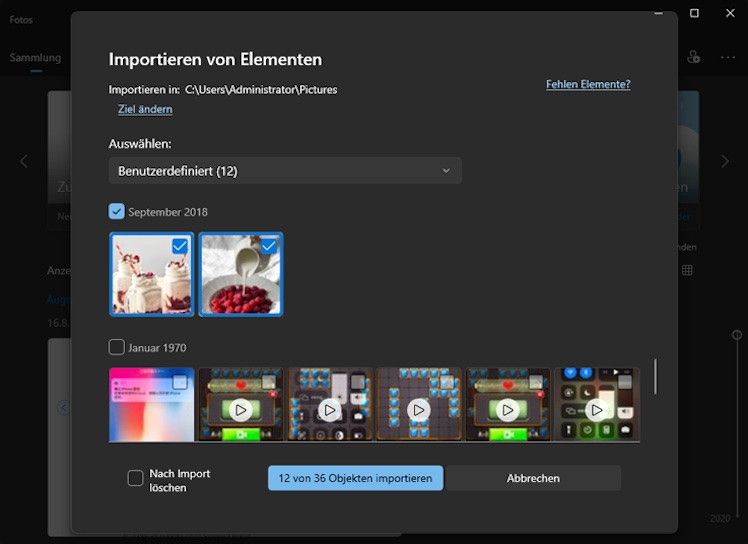Click 12 von 36 Objekten importieren button
The width and height of the screenshot is (748, 544).
coord(356,478)
